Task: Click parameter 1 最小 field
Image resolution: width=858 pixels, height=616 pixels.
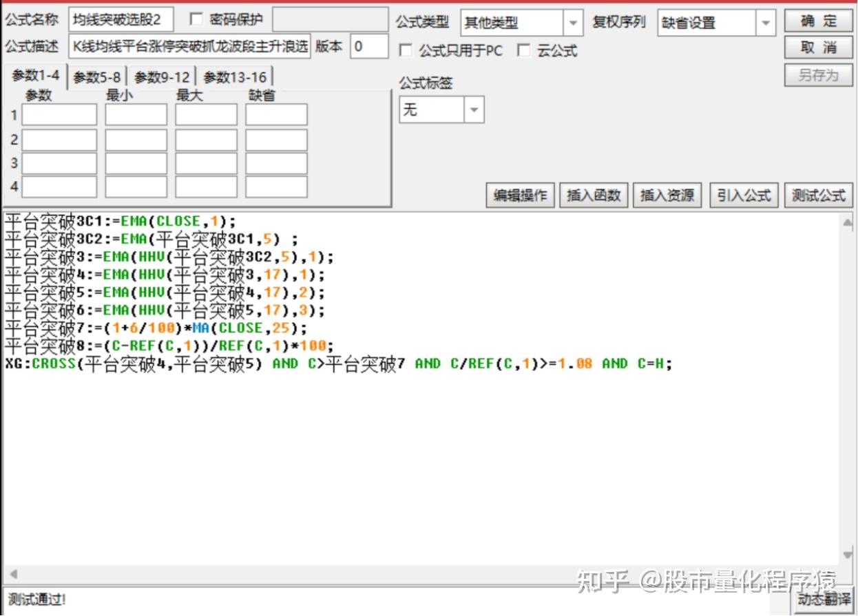Action: point(136,115)
